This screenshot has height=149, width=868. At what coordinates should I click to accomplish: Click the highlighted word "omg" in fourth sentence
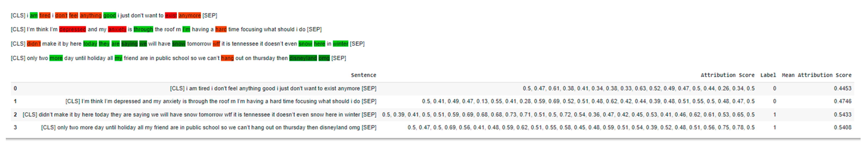click(x=324, y=58)
